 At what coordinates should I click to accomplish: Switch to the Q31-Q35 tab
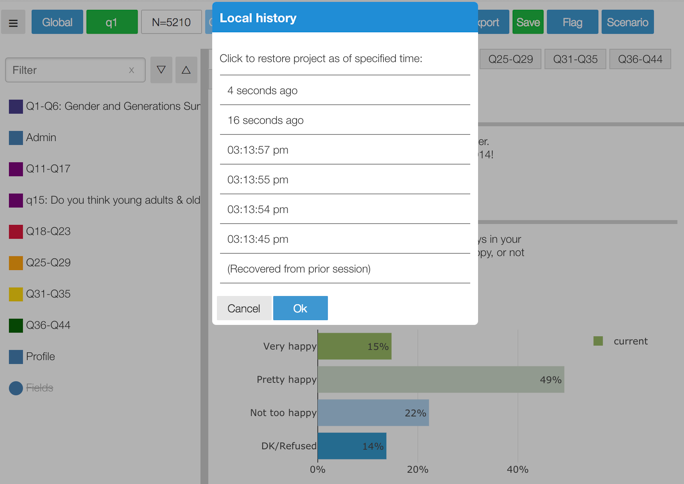pyautogui.click(x=575, y=59)
